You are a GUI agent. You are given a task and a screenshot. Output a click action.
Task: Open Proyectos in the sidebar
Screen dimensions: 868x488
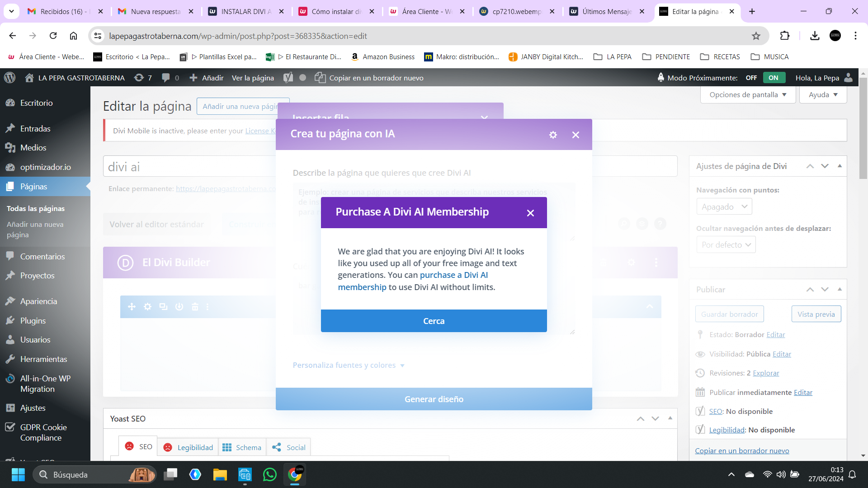37,276
